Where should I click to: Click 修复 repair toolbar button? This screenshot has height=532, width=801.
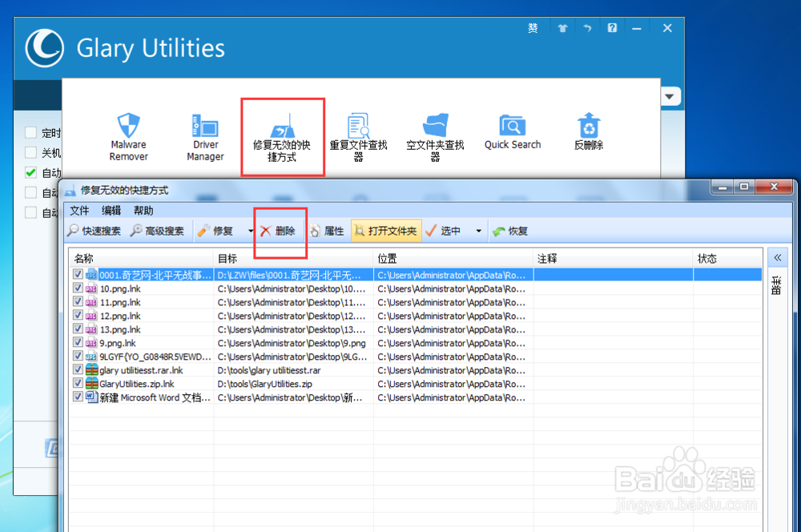tap(216, 231)
